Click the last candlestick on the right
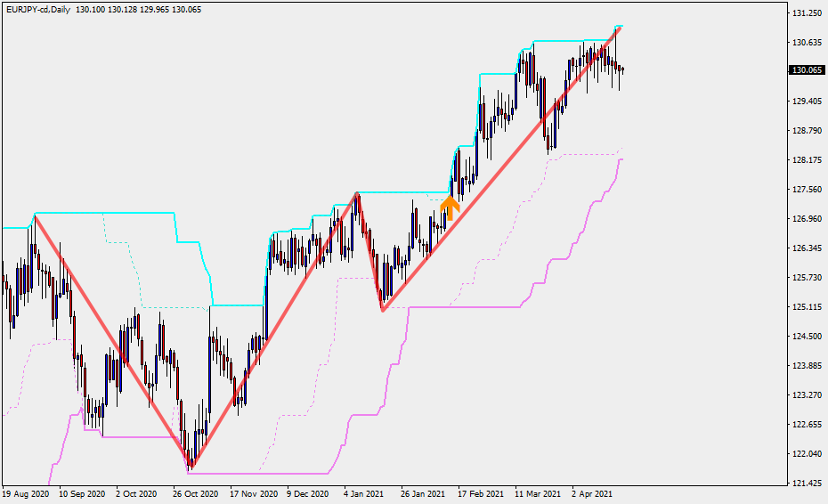This screenshot has width=828, height=504. click(x=622, y=69)
